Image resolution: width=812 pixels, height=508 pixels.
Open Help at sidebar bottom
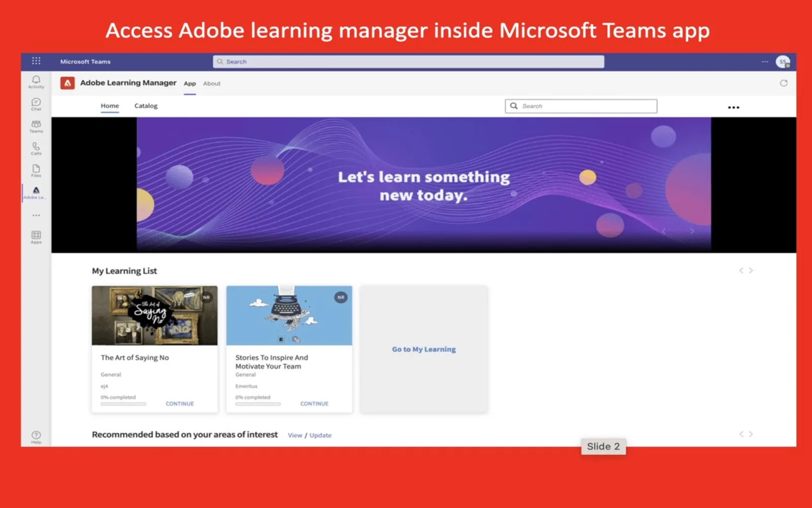36,437
